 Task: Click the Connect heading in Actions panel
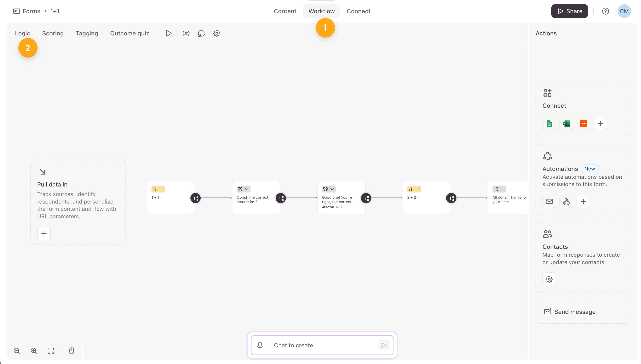554,105
